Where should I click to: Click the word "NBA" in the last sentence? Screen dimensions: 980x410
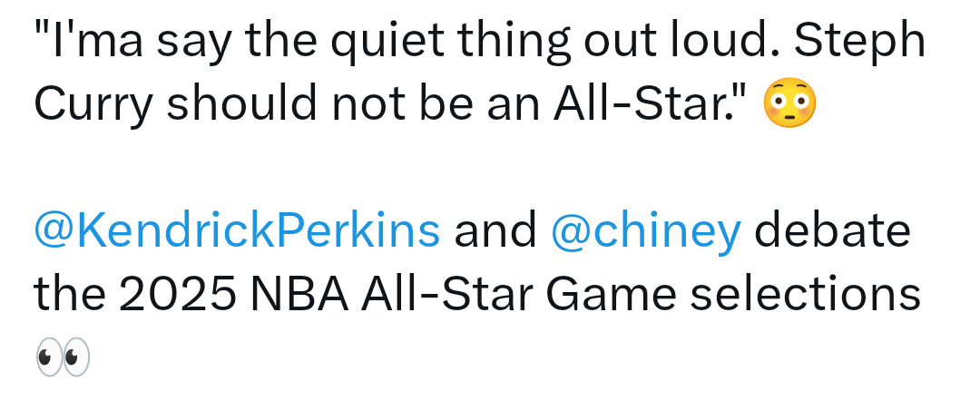(299, 294)
